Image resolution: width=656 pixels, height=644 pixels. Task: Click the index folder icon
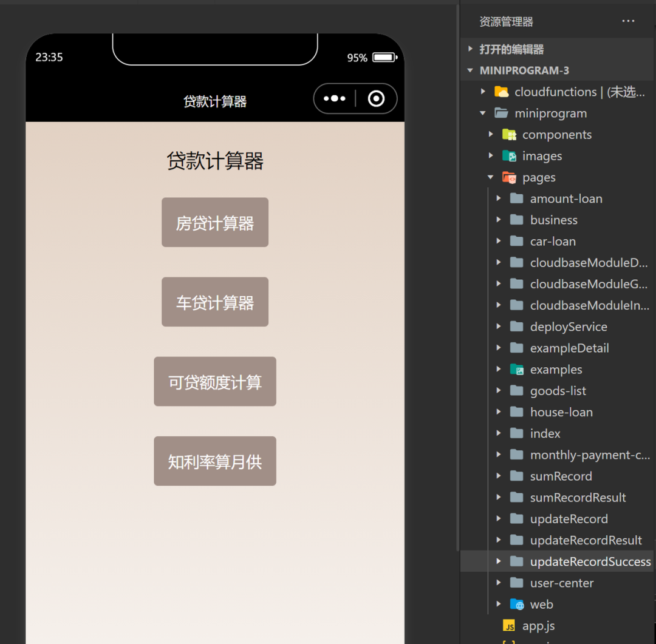517,433
